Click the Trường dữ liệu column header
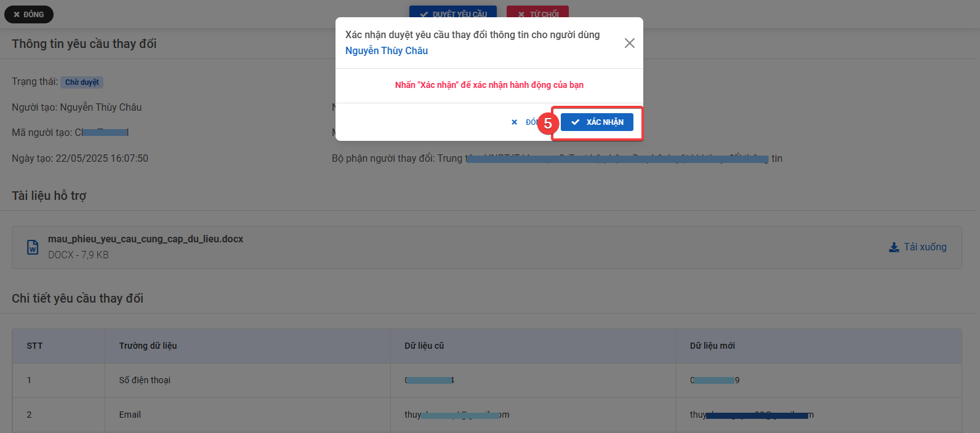This screenshot has width=980, height=433. point(148,346)
